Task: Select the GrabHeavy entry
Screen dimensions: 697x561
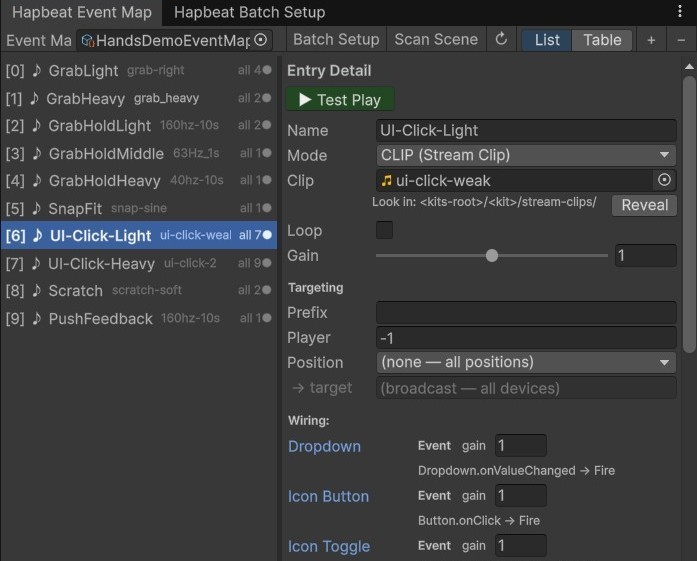Action: click(x=139, y=98)
